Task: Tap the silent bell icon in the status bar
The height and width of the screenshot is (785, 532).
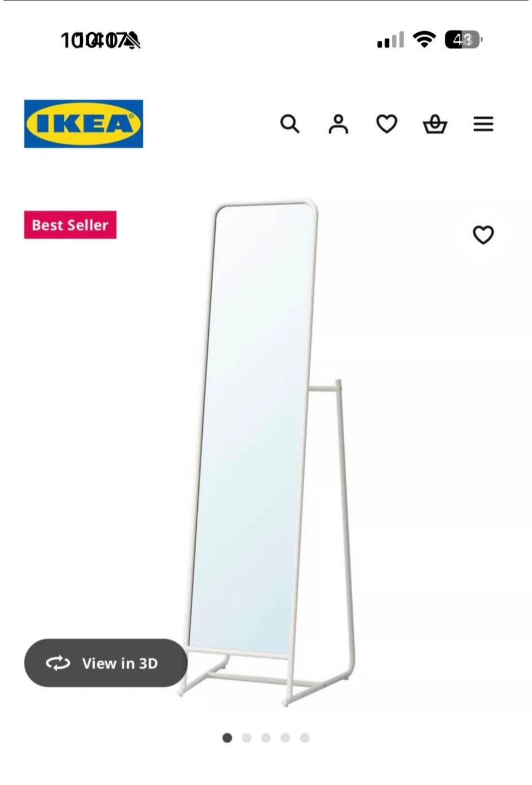Action: coord(132,40)
